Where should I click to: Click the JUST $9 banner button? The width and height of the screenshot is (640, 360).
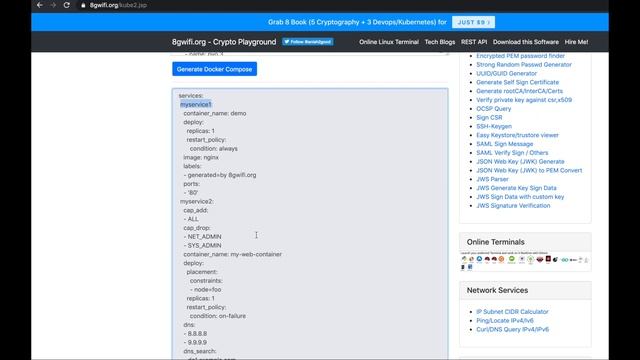(473, 22)
